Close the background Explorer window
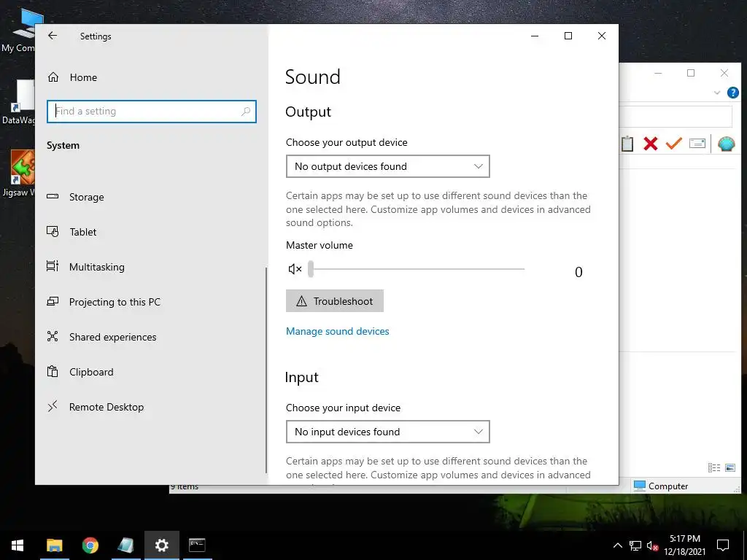 [x=724, y=73]
